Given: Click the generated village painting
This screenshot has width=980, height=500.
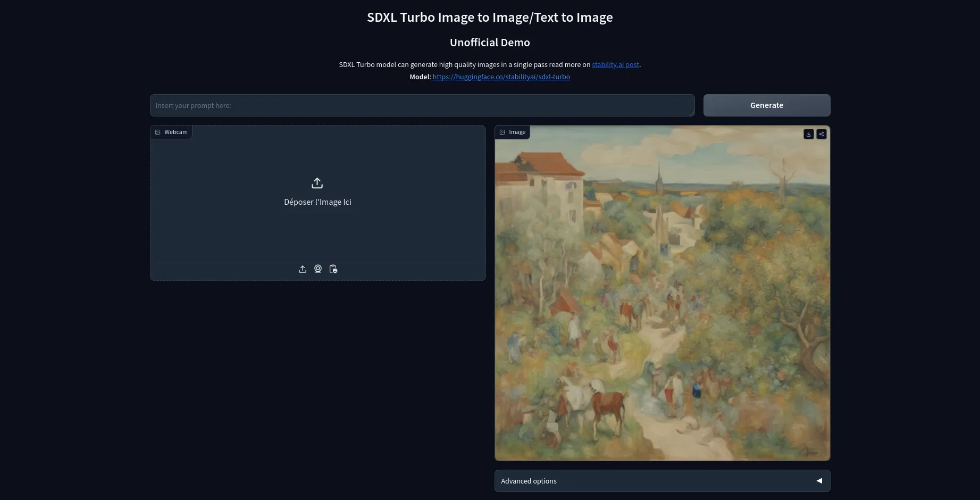Looking at the screenshot, I should coord(661,293).
